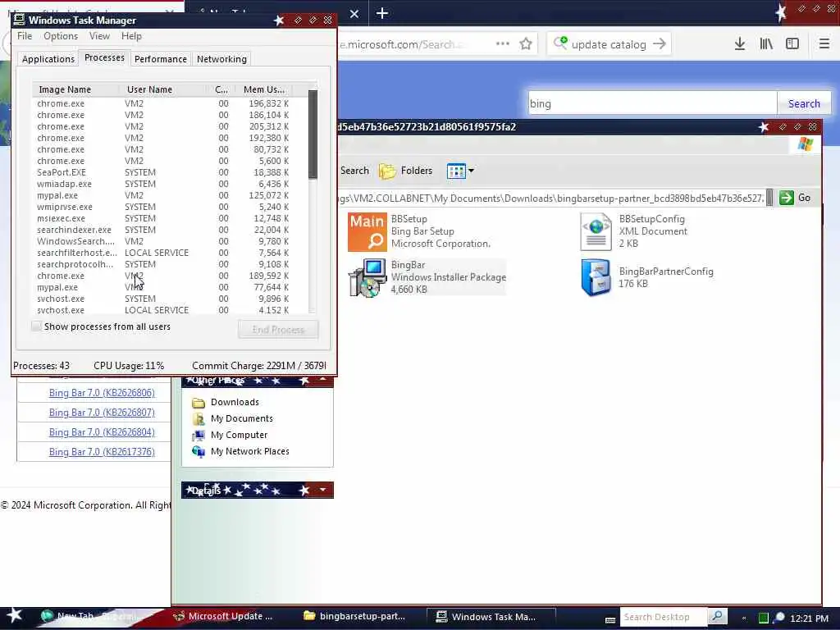Select the BingBar Windows Installer Package icon

367,277
